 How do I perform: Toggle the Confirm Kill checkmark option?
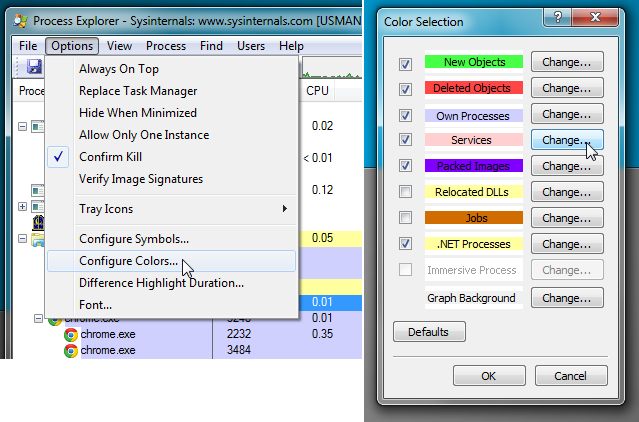tap(58, 157)
